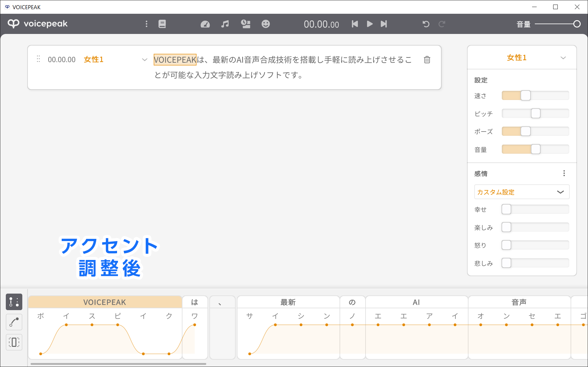Click the horizontal scrollbar of accent editor
The height and width of the screenshot is (367, 588).
pos(118,364)
